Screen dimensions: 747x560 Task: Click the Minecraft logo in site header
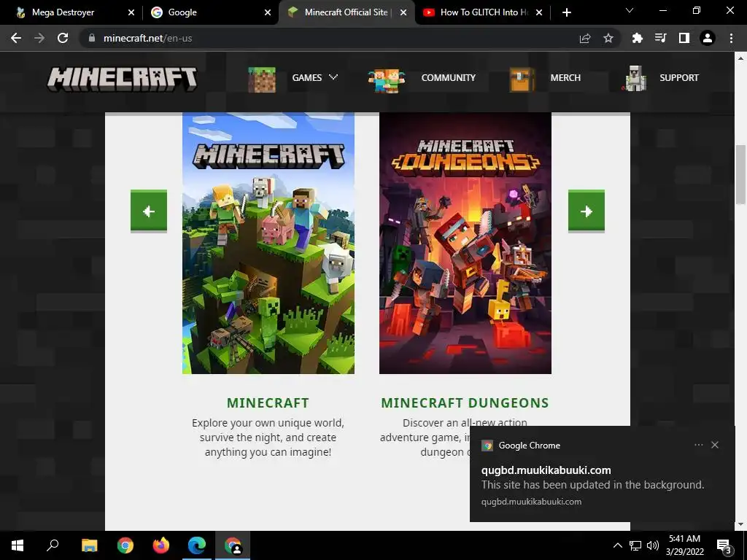123,79
